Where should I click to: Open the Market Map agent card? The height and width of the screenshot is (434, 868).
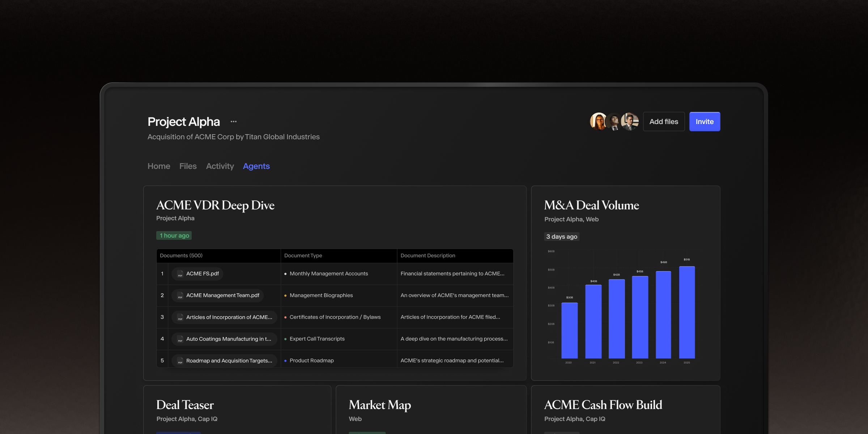(x=380, y=405)
